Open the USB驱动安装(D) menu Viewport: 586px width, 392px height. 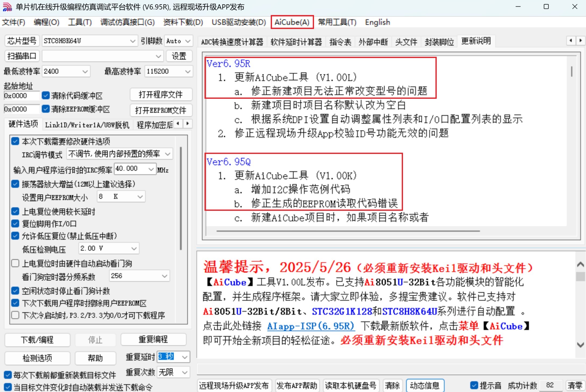click(x=239, y=22)
